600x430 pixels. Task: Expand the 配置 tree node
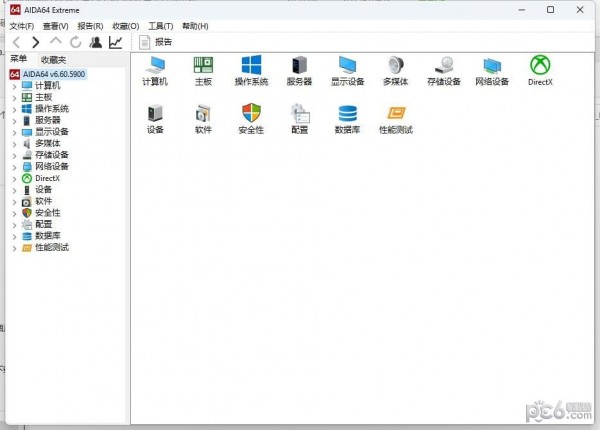point(14,225)
